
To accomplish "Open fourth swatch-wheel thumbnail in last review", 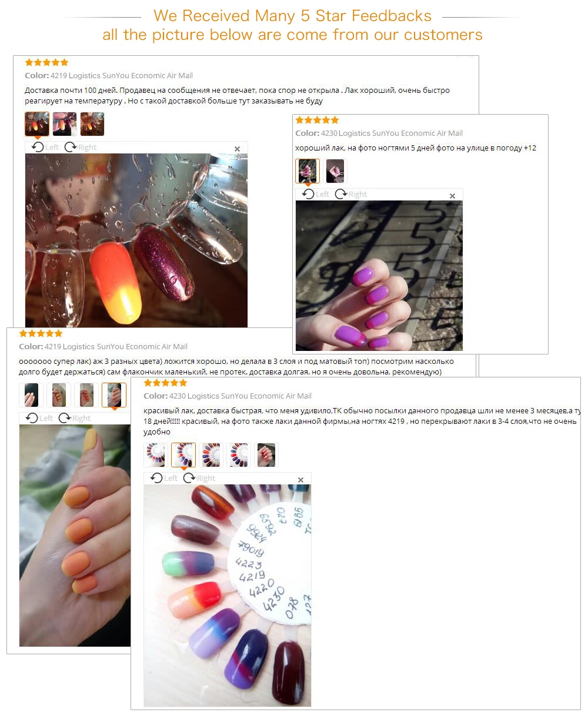I will pyautogui.click(x=239, y=455).
